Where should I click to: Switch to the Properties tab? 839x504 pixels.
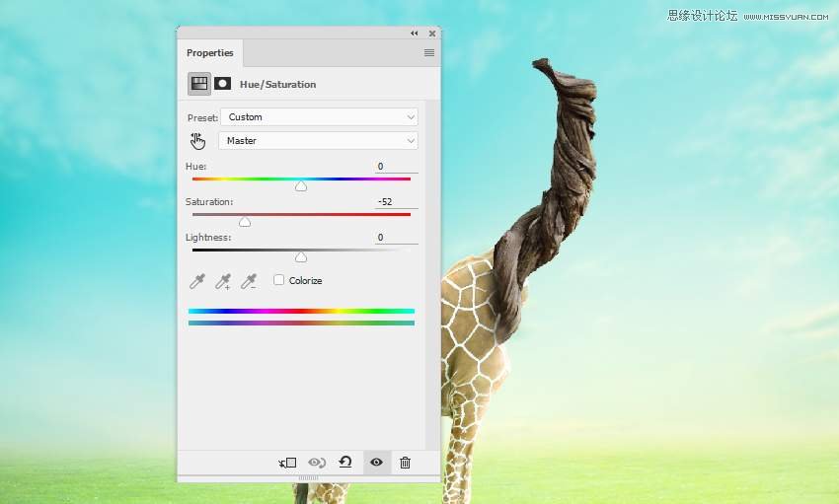tap(209, 53)
